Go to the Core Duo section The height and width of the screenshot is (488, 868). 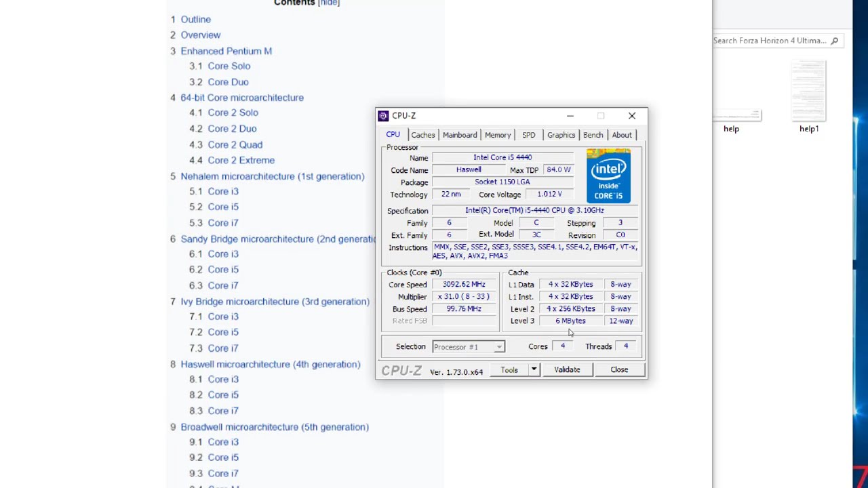click(x=228, y=82)
